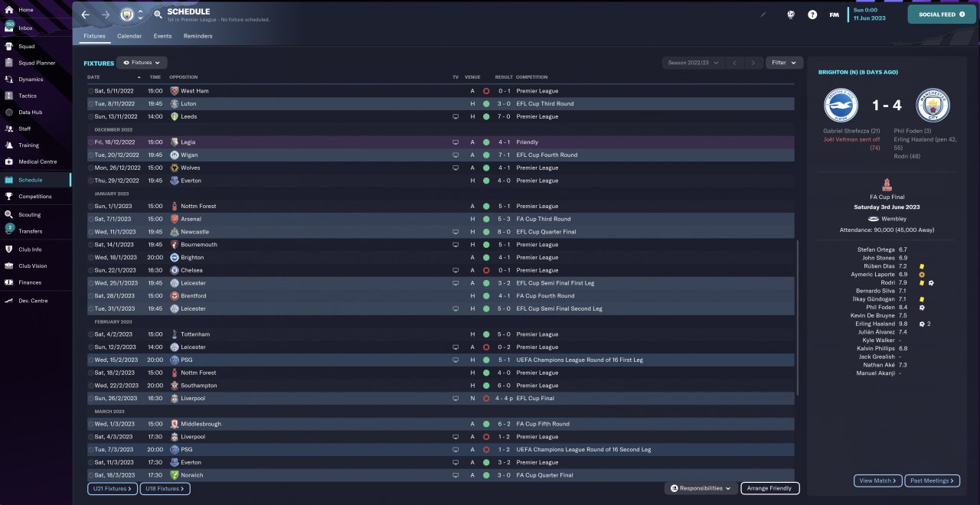Screen dimensions: 980x505
Task: Open U18 Fixtures
Action: [x=165, y=488]
